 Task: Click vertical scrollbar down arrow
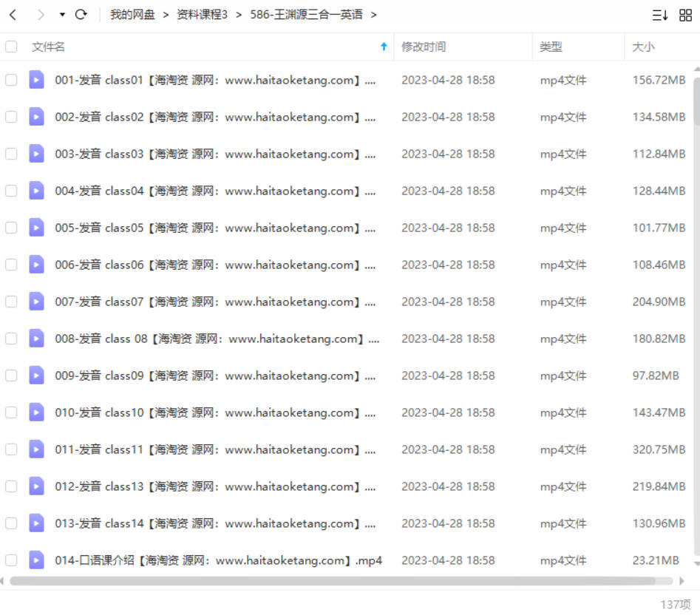696,564
